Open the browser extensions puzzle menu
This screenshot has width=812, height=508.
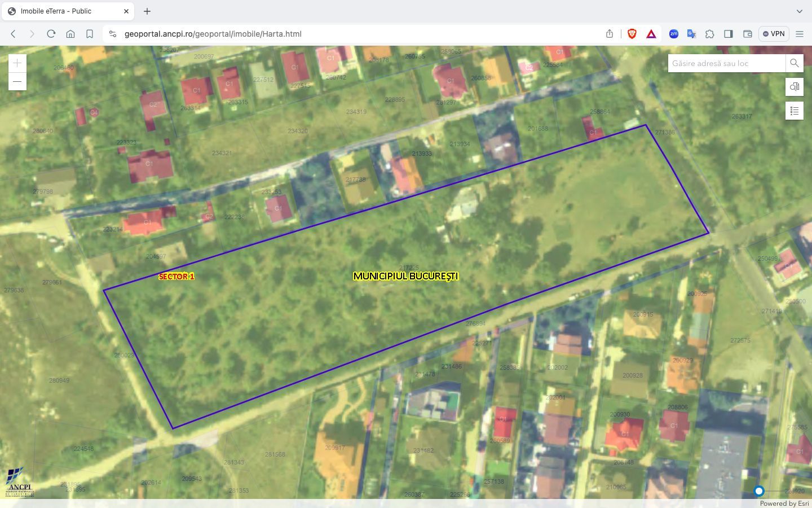tap(710, 34)
